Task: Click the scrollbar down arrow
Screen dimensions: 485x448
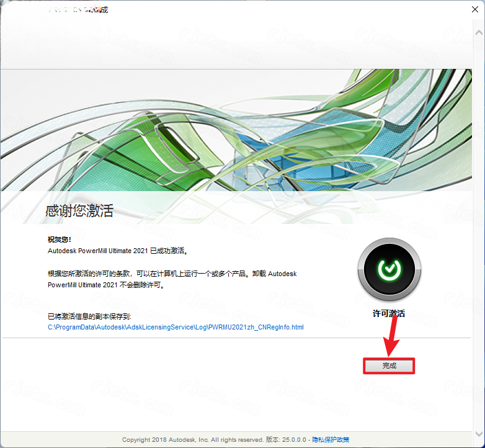Action: [479, 434]
